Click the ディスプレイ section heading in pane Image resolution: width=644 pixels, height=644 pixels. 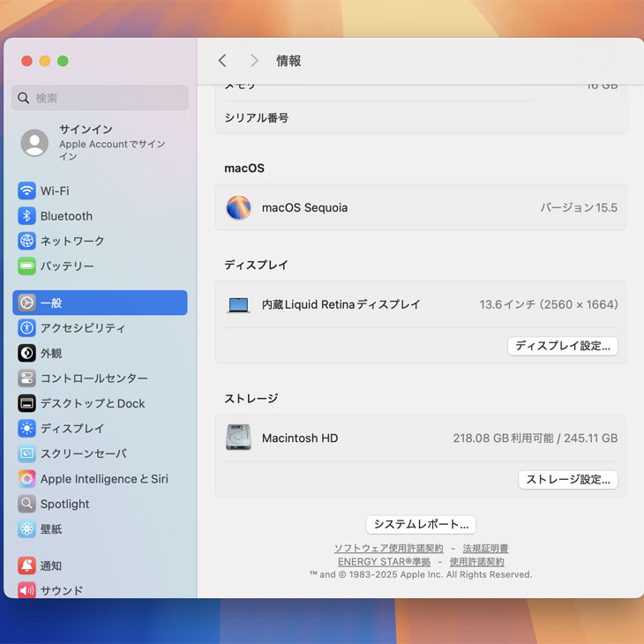click(256, 265)
